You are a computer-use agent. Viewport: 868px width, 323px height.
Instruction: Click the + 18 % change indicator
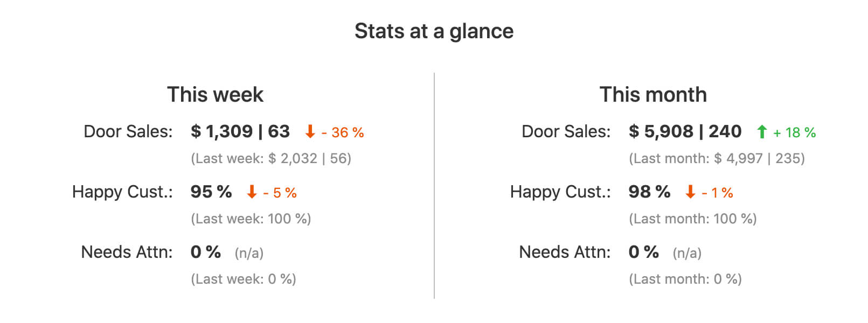tap(795, 132)
